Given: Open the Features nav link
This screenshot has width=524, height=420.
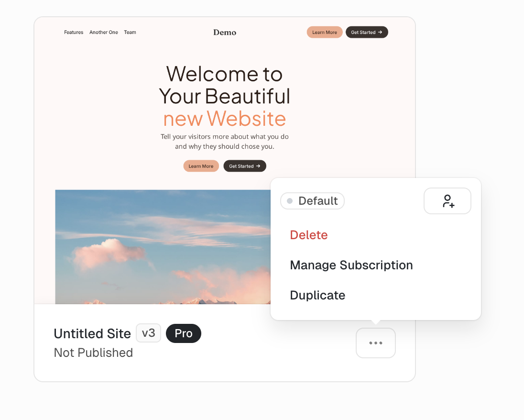Looking at the screenshot, I should tap(74, 33).
